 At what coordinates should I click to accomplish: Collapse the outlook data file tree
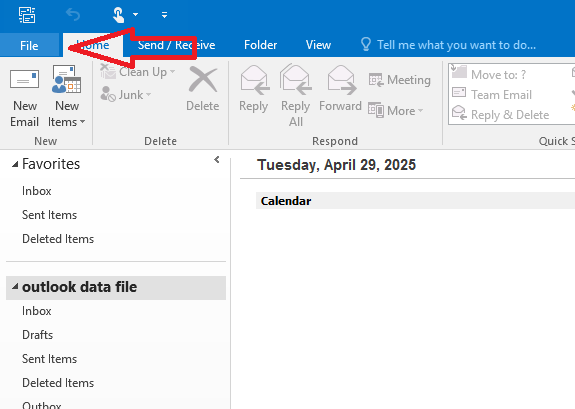coord(15,286)
